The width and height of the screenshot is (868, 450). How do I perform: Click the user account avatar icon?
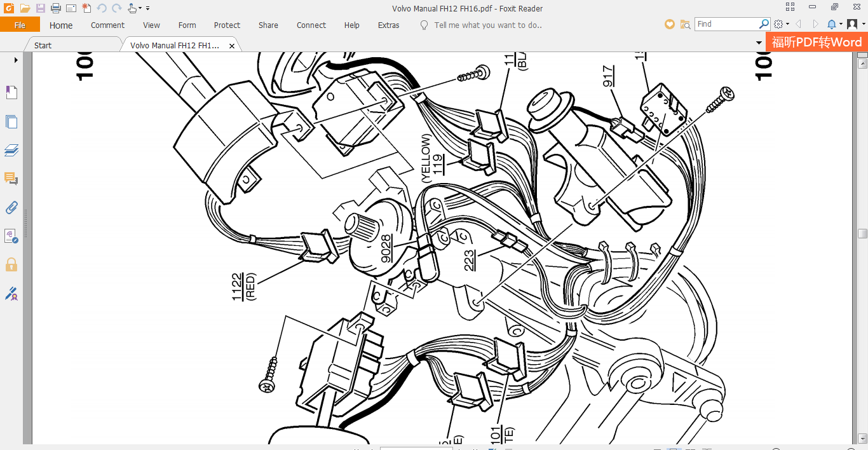coord(852,24)
